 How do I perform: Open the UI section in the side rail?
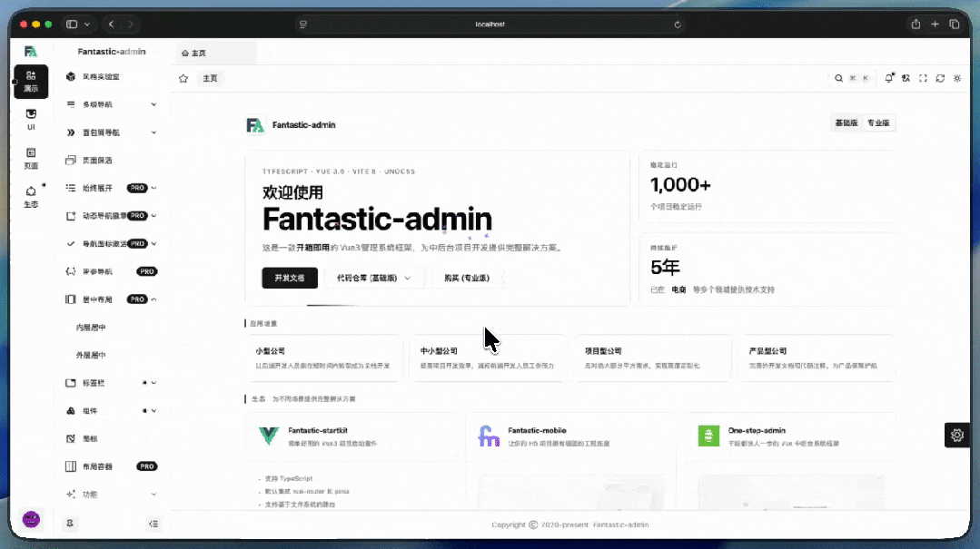31,119
